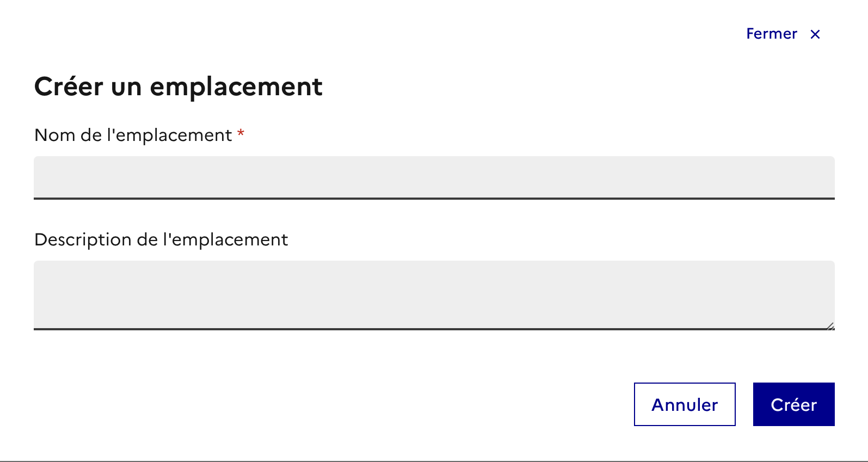Click the description box's bottom-right grip
This screenshot has height=462, width=868.
click(x=830, y=327)
